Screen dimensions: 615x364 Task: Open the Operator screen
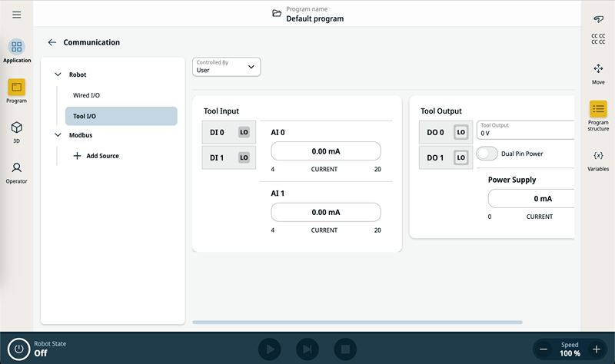[x=17, y=171]
